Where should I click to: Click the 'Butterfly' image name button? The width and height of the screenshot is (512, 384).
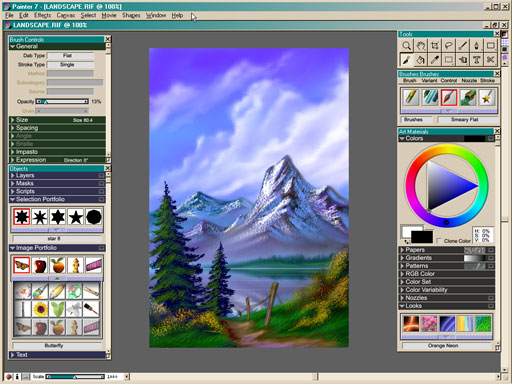[57, 346]
